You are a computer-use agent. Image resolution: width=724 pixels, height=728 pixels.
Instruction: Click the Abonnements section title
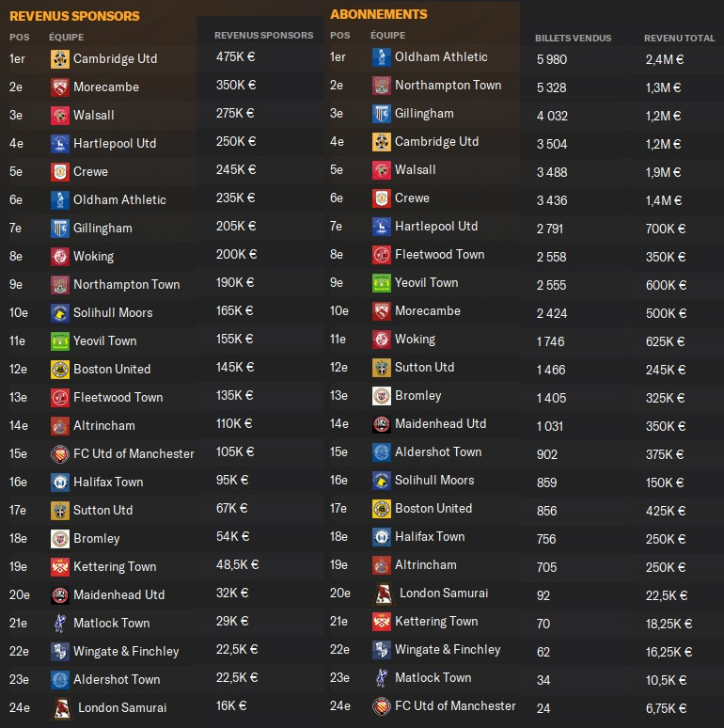click(x=379, y=14)
